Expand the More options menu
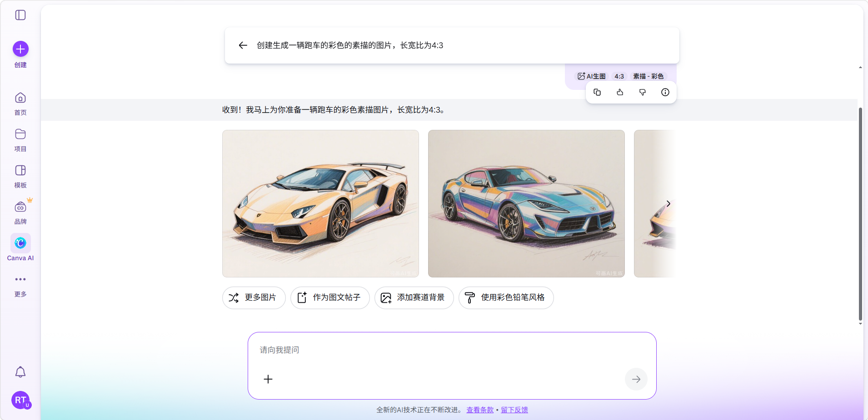This screenshot has width=868, height=420. pos(20,279)
